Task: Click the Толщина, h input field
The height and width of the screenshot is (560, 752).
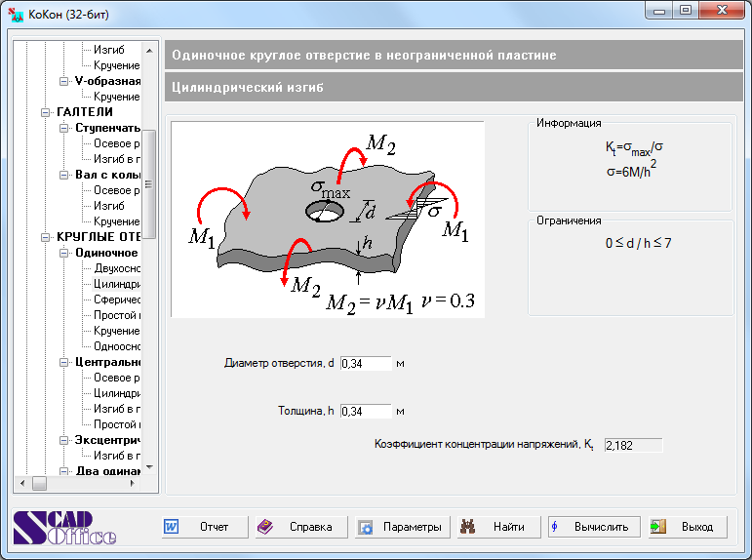Action: [x=365, y=412]
